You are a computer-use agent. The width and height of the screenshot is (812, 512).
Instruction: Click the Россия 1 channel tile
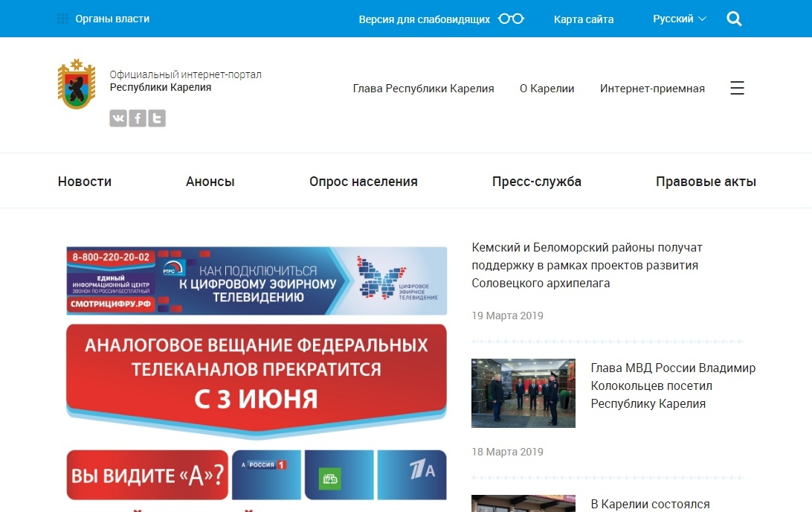(x=266, y=475)
